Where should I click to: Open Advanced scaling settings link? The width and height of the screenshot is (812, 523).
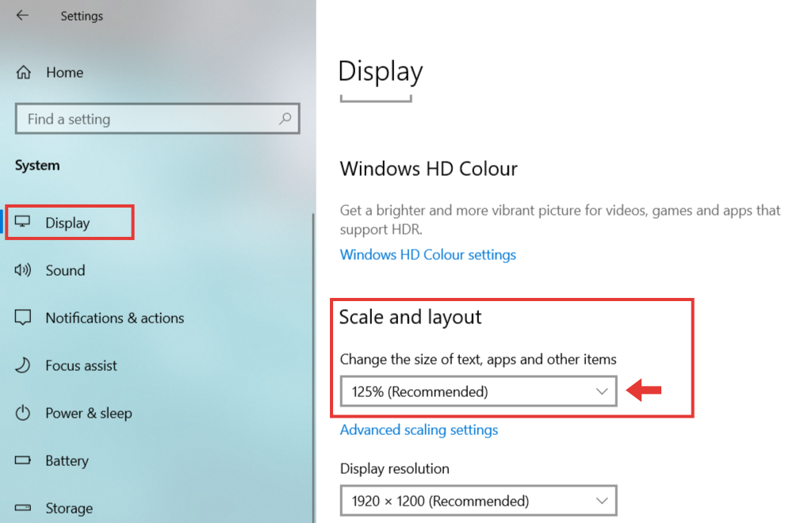click(419, 429)
